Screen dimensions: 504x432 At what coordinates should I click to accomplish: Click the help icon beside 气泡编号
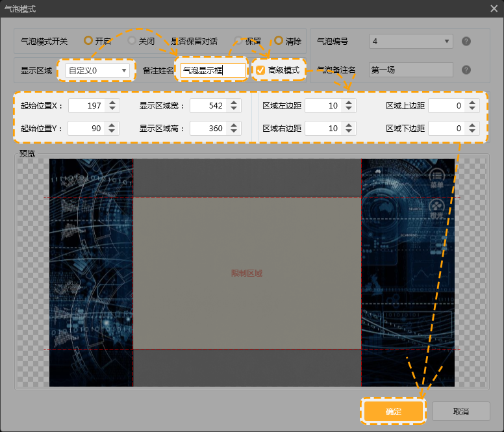pyautogui.click(x=466, y=42)
